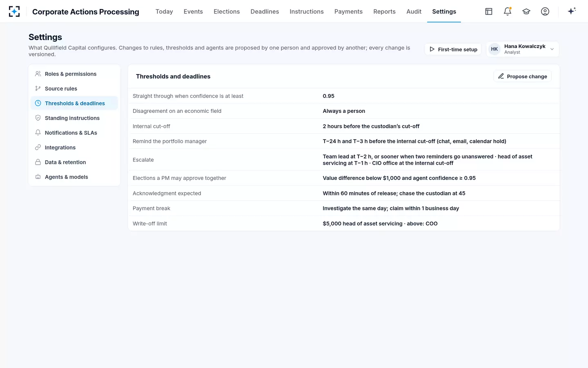
Task: Start the First-time setup button
Action: [x=453, y=49]
